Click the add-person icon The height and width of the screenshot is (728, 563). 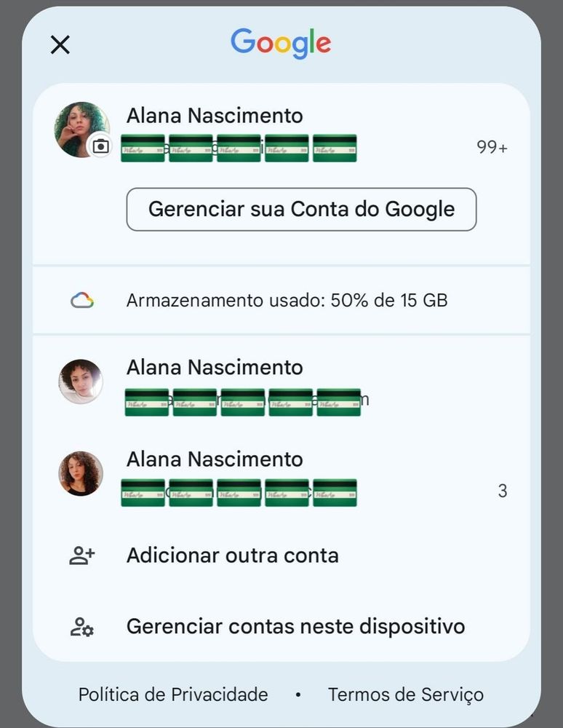coord(82,556)
